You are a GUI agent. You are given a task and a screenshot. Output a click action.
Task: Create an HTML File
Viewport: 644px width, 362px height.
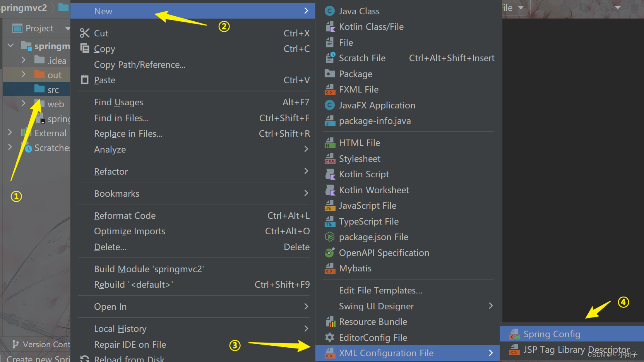[x=359, y=142]
